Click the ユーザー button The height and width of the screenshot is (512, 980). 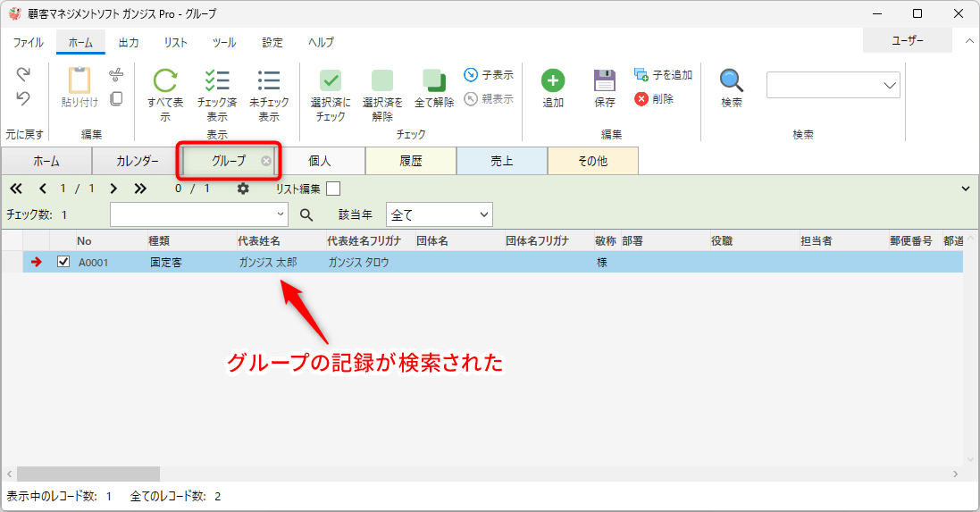pyautogui.click(x=908, y=41)
